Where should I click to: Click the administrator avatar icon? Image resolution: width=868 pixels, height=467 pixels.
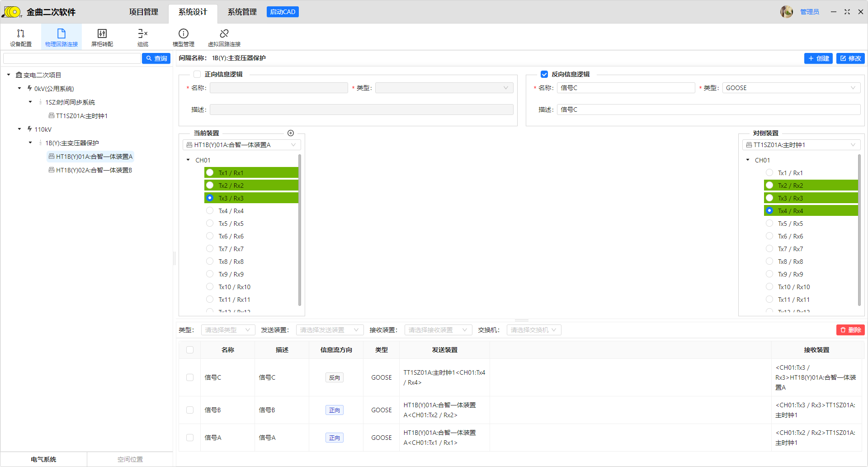(786, 12)
